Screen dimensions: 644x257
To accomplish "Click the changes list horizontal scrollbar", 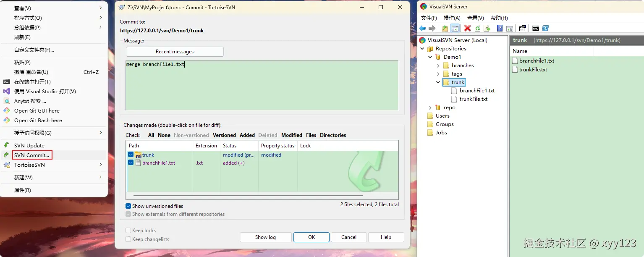I will 248,195.
